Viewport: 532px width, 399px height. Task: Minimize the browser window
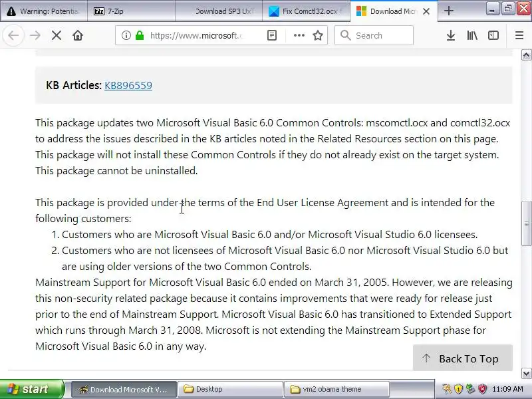coord(491,9)
